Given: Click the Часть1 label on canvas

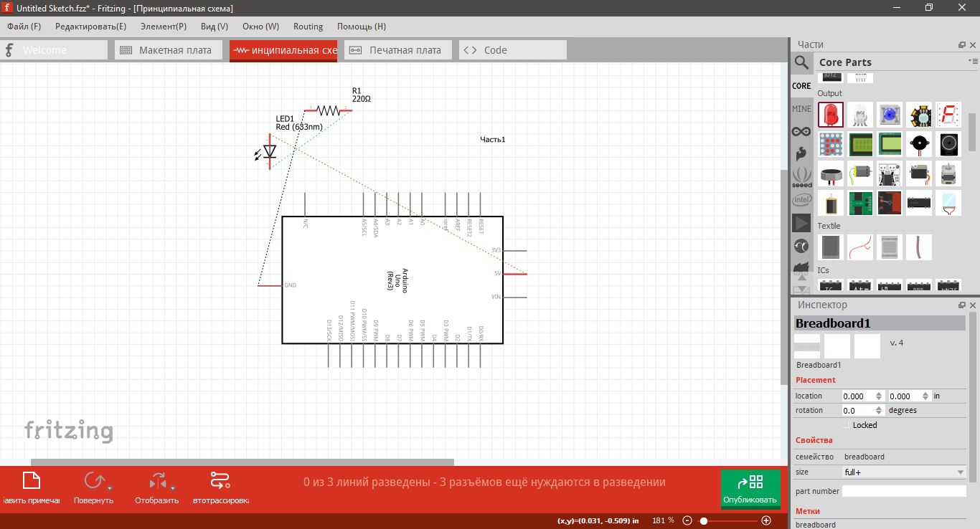Looking at the screenshot, I should [493, 140].
